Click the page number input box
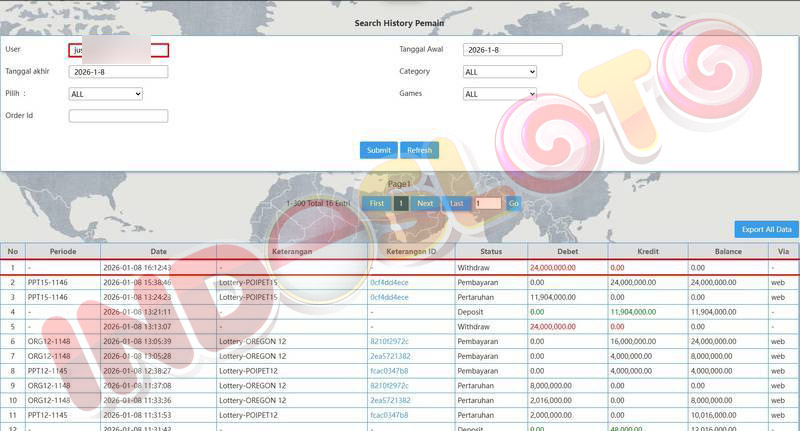Viewport: 800px width, 431px height. (x=488, y=203)
